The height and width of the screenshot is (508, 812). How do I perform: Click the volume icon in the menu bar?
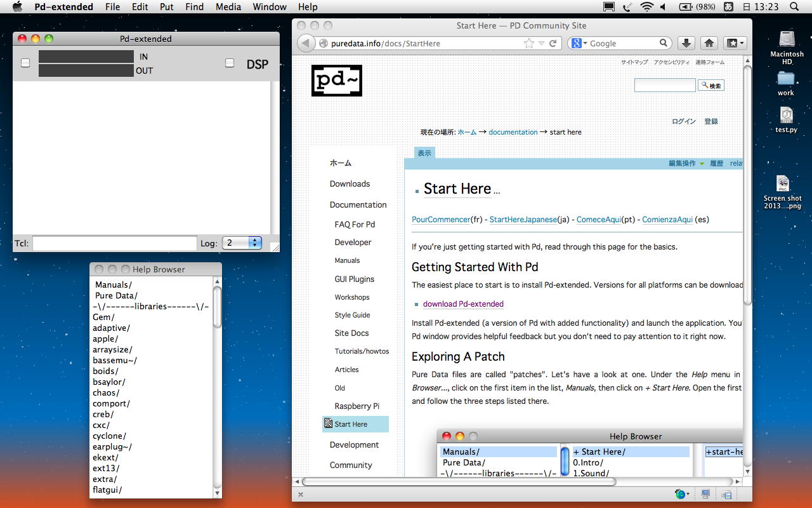[x=664, y=7]
